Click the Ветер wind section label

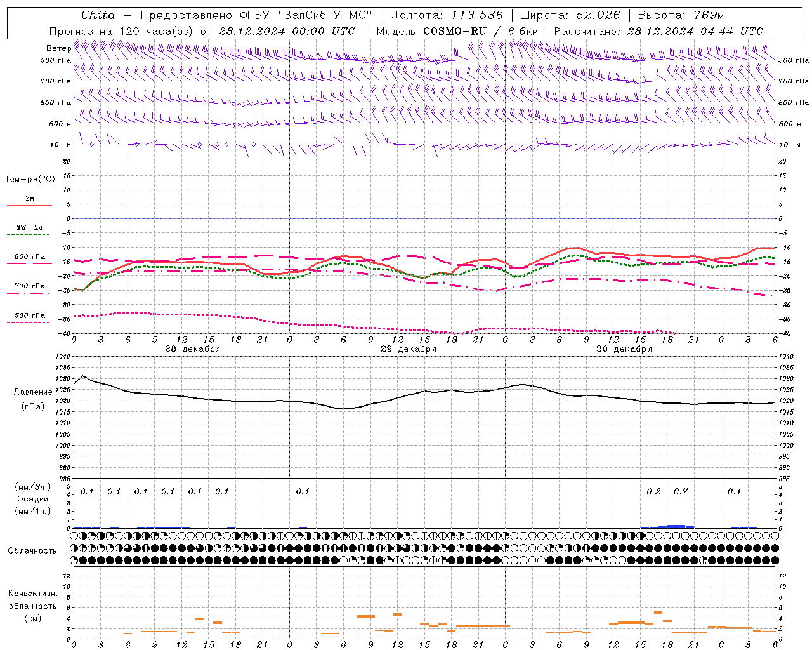(x=59, y=48)
